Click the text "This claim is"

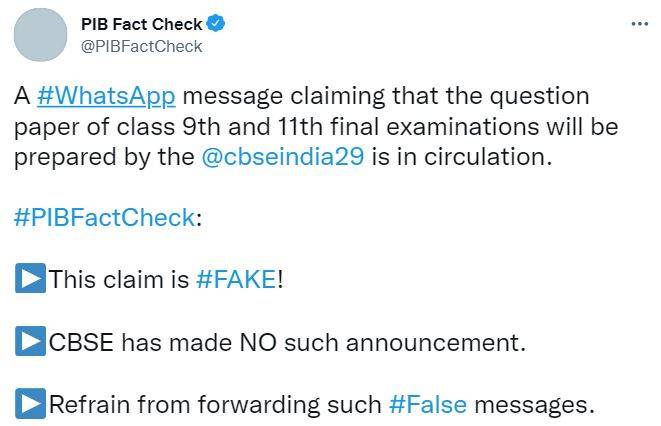click(x=118, y=280)
